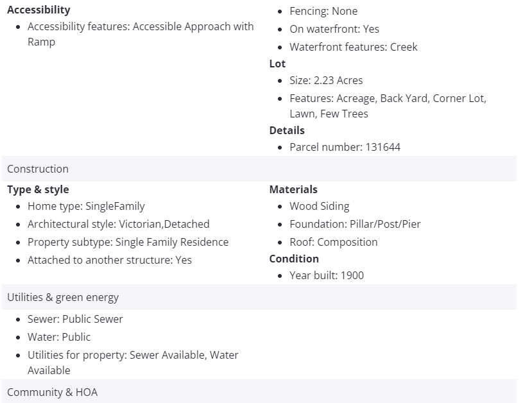The height and width of the screenshot is (403, 532).
Task: Collapse the Utilities & green energy section
Action: (x=63, y=297)
